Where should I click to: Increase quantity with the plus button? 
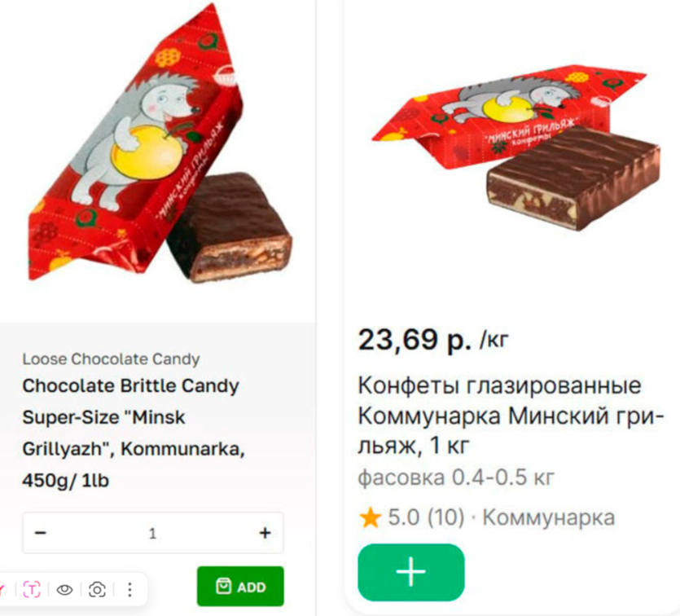tap(265, 533)
